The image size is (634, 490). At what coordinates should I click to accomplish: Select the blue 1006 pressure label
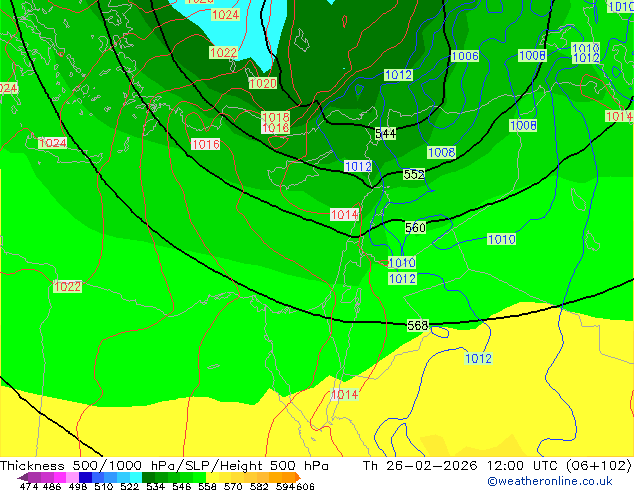click(465, 56)
